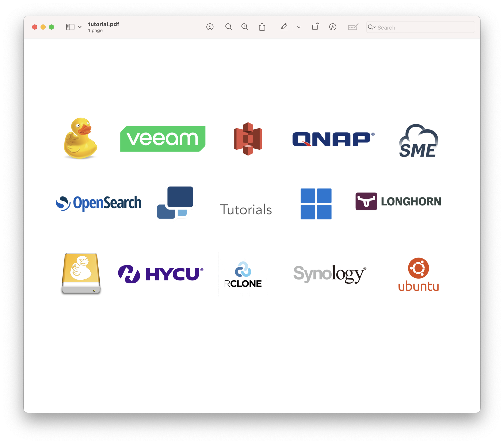Select the Mountain Duck drive logo
This screenshot has height=444, width=504.
click(x=81, y=273)
